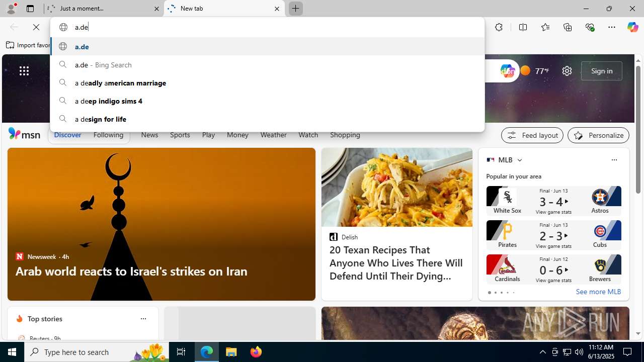The height and width of the screenshot is (362, 644).
Task: Select the Following tab
Action: 108,135
